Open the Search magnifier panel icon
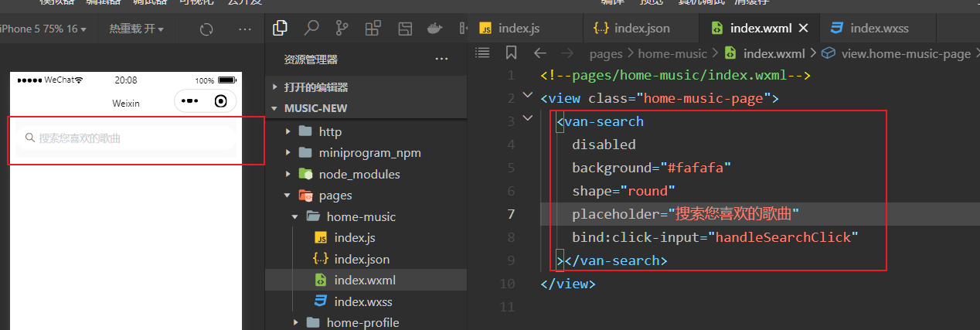The image size is (980, 330). click(311, 29)
